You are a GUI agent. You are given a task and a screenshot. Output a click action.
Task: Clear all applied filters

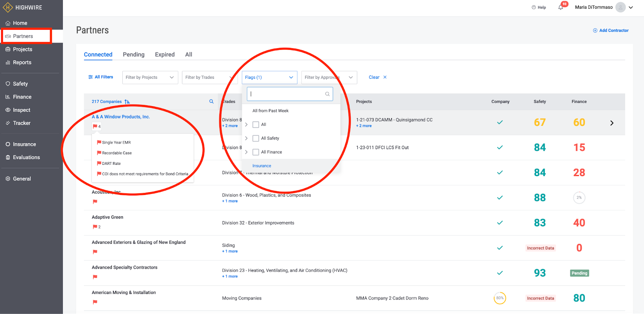[378, 78]
